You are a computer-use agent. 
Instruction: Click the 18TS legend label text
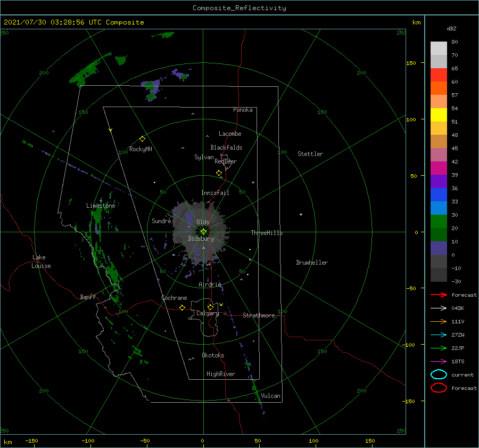click(x=458, y=362)
